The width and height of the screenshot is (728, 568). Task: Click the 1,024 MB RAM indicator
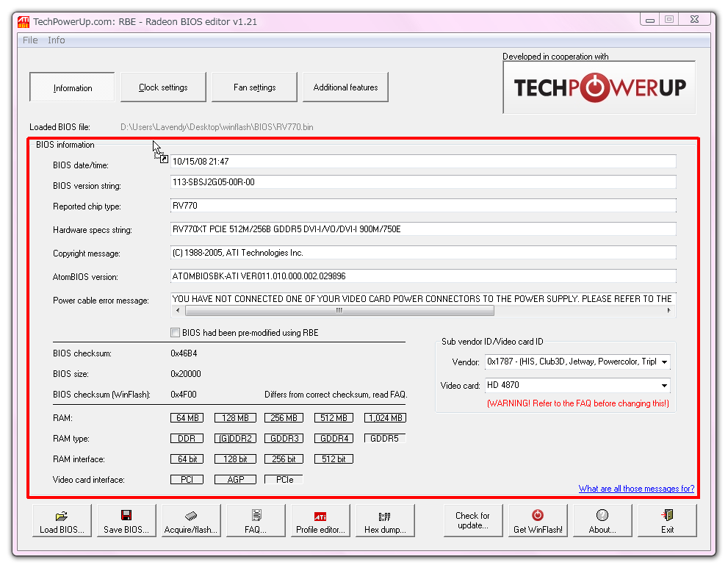tap(385, 418)
